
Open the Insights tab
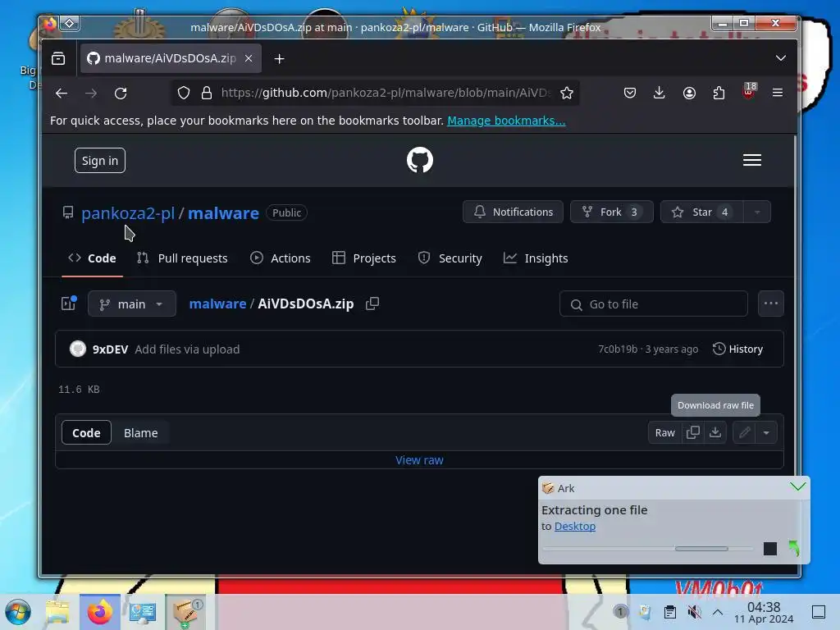536,258
